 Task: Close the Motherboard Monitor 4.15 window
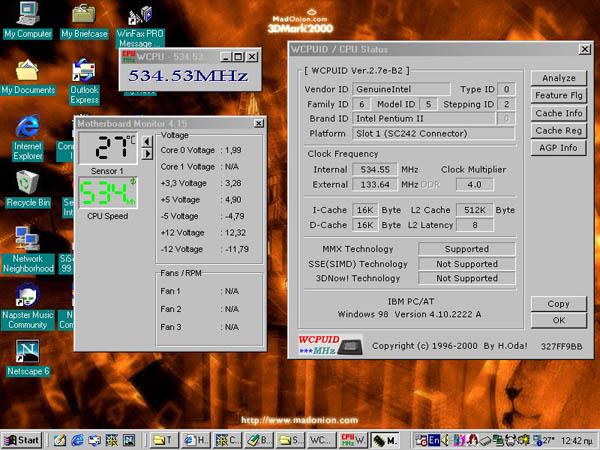[x=259, y=123]
